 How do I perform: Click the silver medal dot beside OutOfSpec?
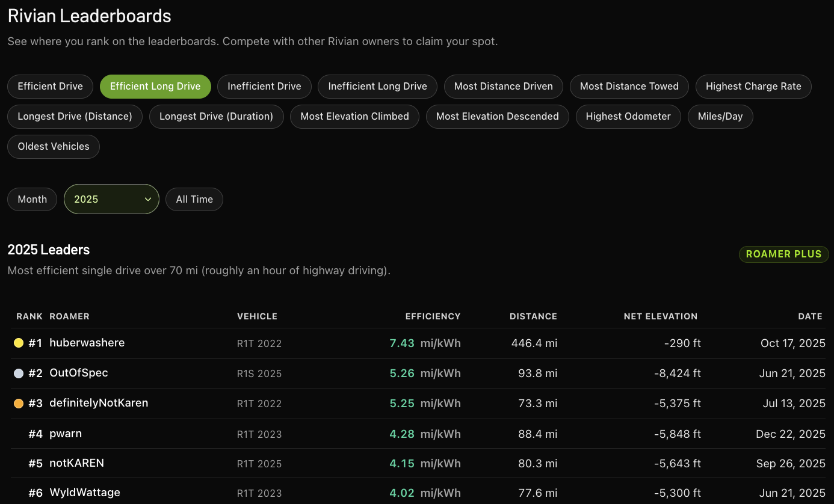pos(19,373)
